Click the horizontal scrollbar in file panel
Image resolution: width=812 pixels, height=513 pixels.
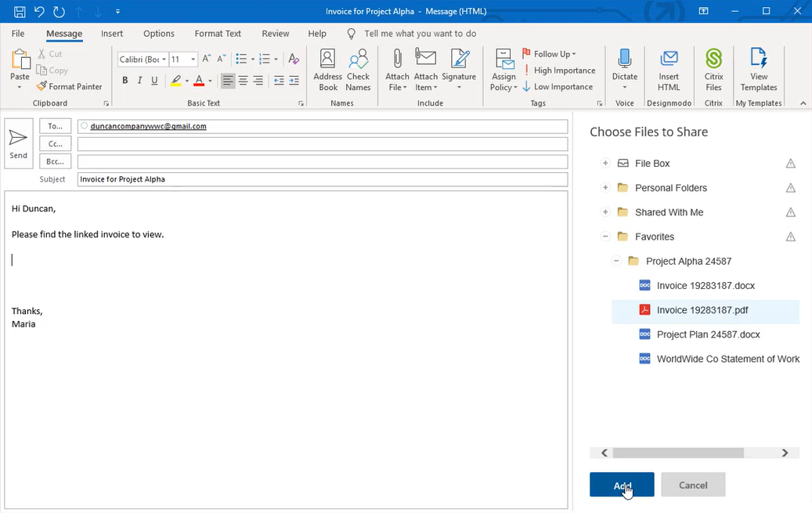click(x=677, y=453)
